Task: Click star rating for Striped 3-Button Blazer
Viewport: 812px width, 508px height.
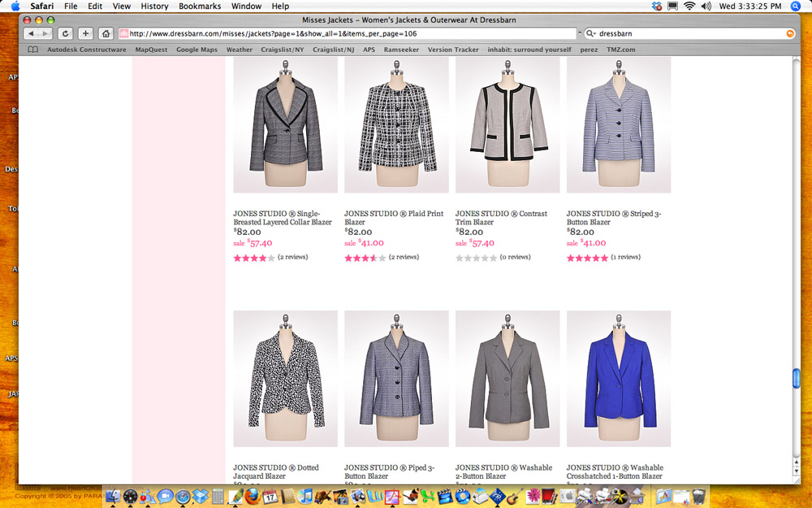Action: click(x=587, y=258)
